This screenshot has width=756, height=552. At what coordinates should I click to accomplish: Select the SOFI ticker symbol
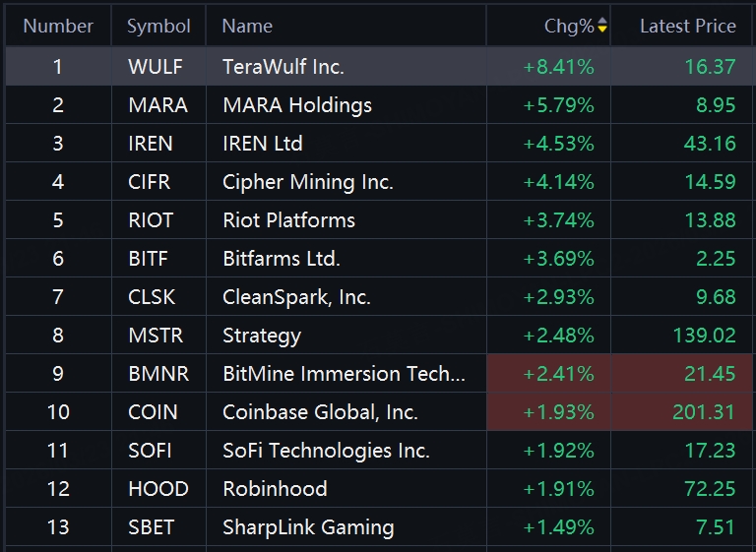pyautogui.click(x=150, y=451)
